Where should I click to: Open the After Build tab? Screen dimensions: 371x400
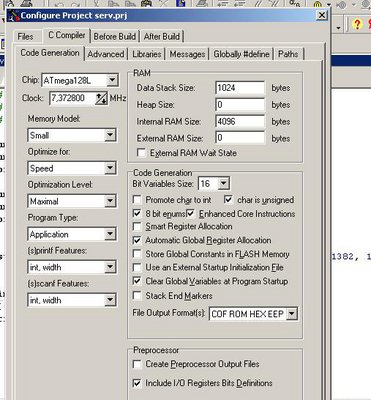click(x=162, y=36)
